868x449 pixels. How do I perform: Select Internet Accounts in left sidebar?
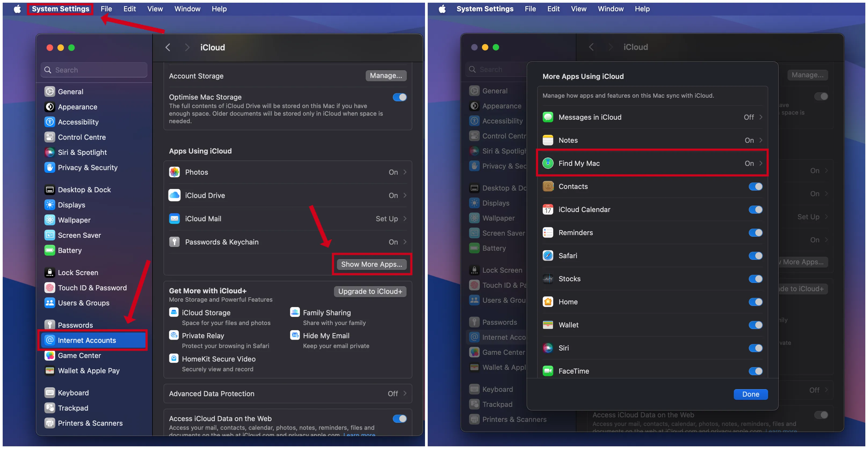[93, 340]
